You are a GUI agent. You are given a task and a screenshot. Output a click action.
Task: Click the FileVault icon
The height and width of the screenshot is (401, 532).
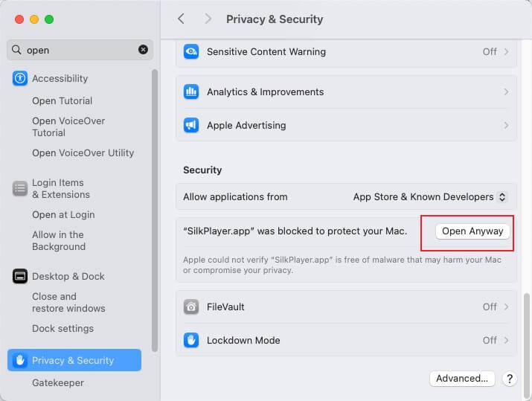pos(191,307)
